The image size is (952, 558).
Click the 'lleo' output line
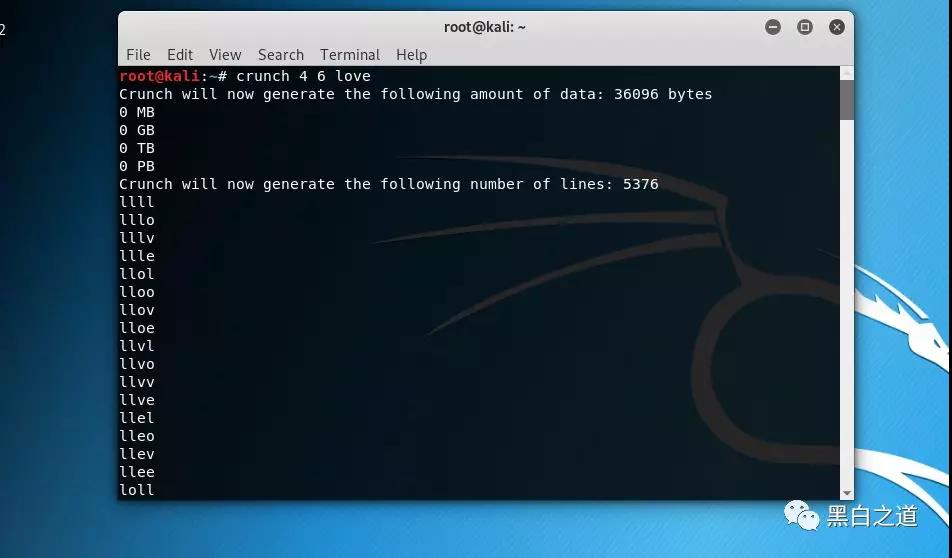tap(137, 436)
